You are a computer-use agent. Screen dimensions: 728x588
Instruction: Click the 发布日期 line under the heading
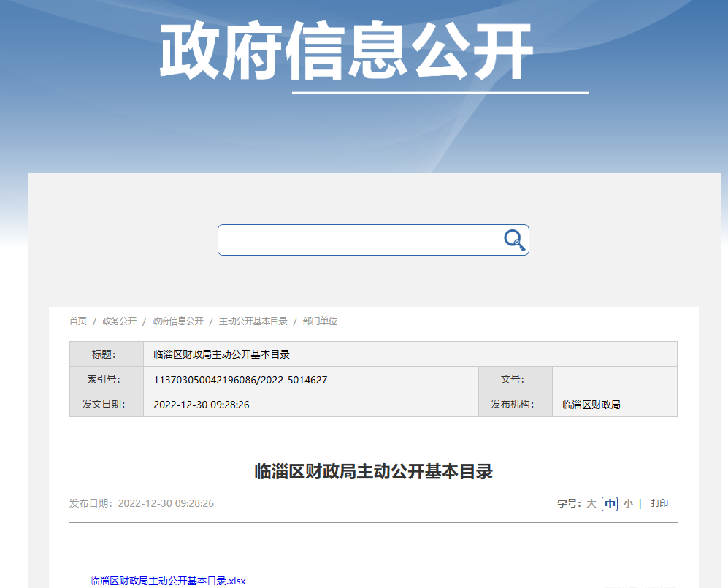pyautogui.click(x=142, y=503)
